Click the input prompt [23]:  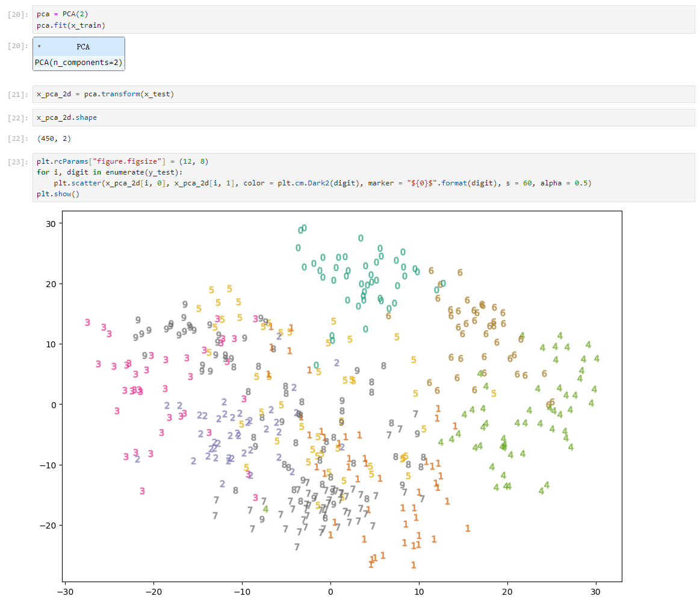point(18,162)
